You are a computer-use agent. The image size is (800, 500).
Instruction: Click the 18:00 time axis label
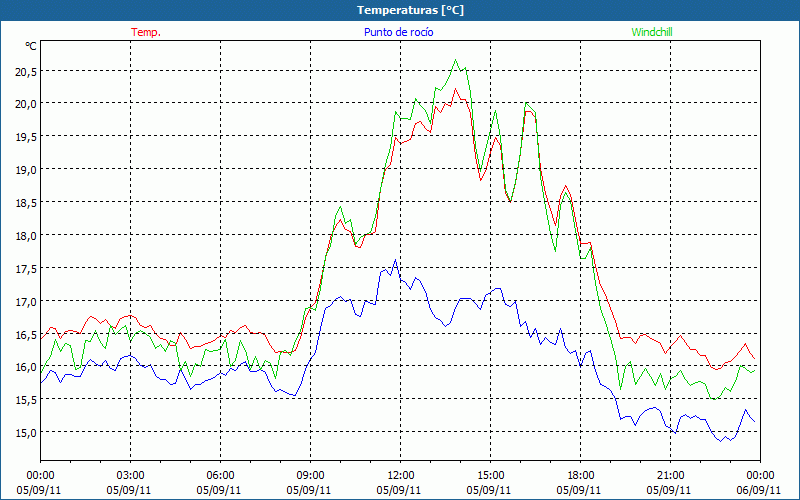[581, 476]
